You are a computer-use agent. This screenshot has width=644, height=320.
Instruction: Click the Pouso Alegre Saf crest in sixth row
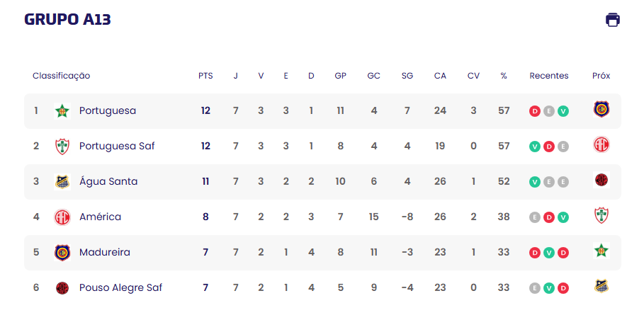[62, 288]
